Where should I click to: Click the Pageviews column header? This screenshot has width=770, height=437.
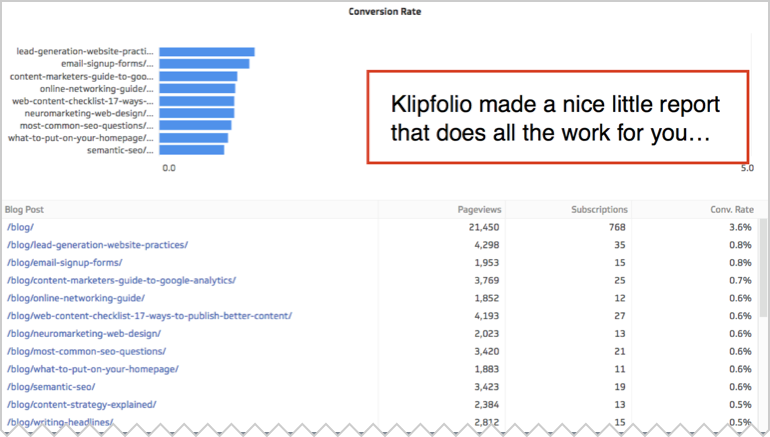(x=479, y=209)
